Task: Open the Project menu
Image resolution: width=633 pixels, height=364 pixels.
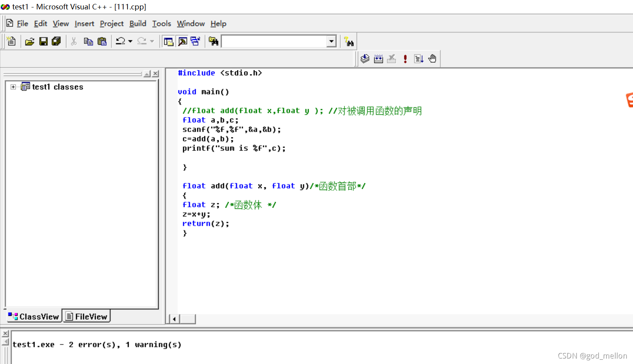Action: (112, 24)
